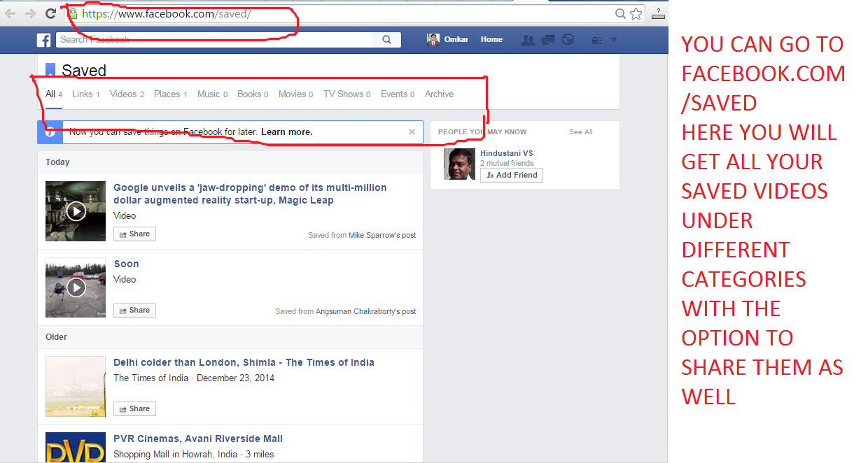Image resolution: width=868 pixels, height=463 pixels.
Task: Click the green padlock security icon
Action: pyautogui.click(x=73, y=13)
